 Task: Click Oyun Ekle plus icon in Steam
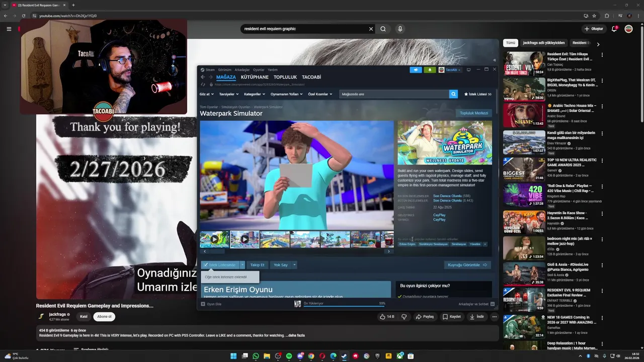click(x=203, y=304)
